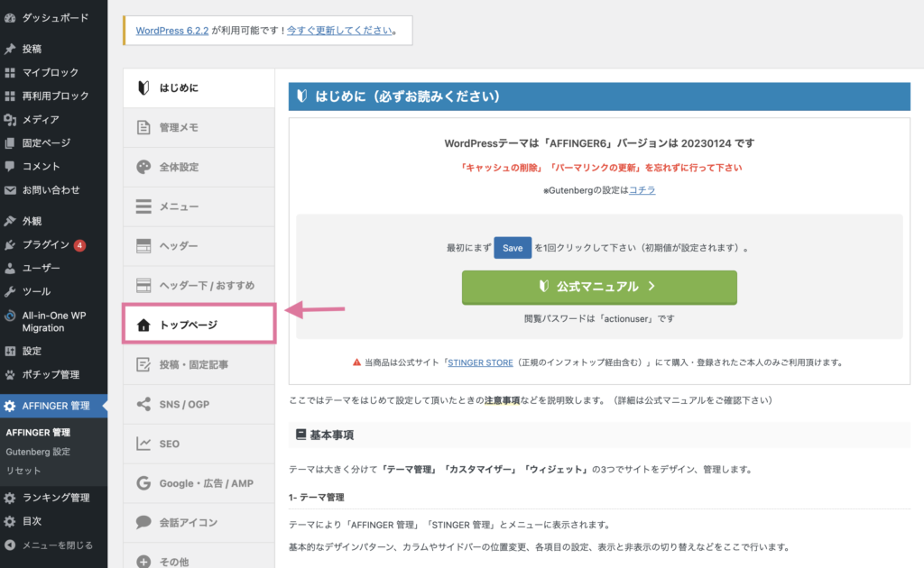Viewport: 924px width, 568px height.
Task: Click the 投稿 pushpin icon
Action: pyautogui.click(x=10, y=49)
